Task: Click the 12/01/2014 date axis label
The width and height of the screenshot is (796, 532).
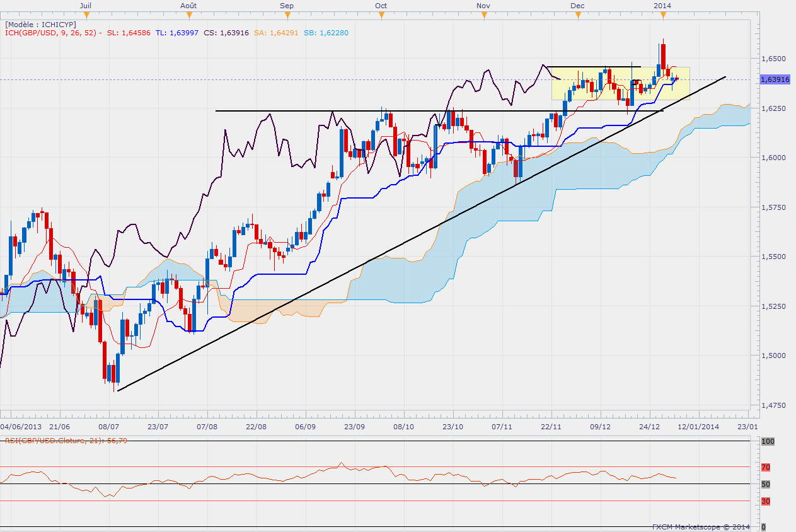Action: [x=700, y=427]
